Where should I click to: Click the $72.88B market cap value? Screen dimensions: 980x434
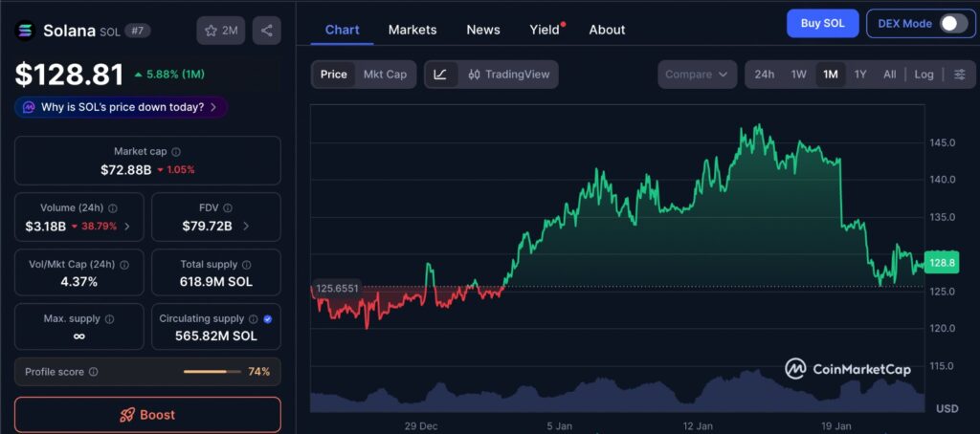(x=125, y=170)
